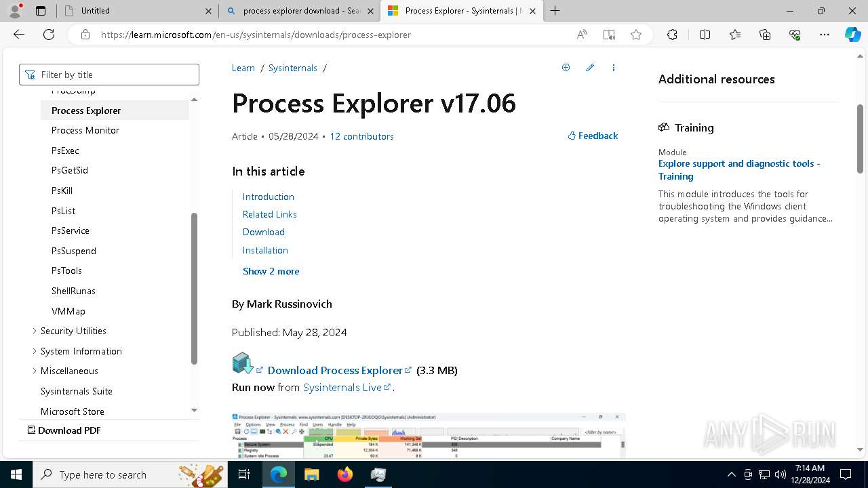
Task: Select PsExec in the sidebar
Action: coord(65,150)
